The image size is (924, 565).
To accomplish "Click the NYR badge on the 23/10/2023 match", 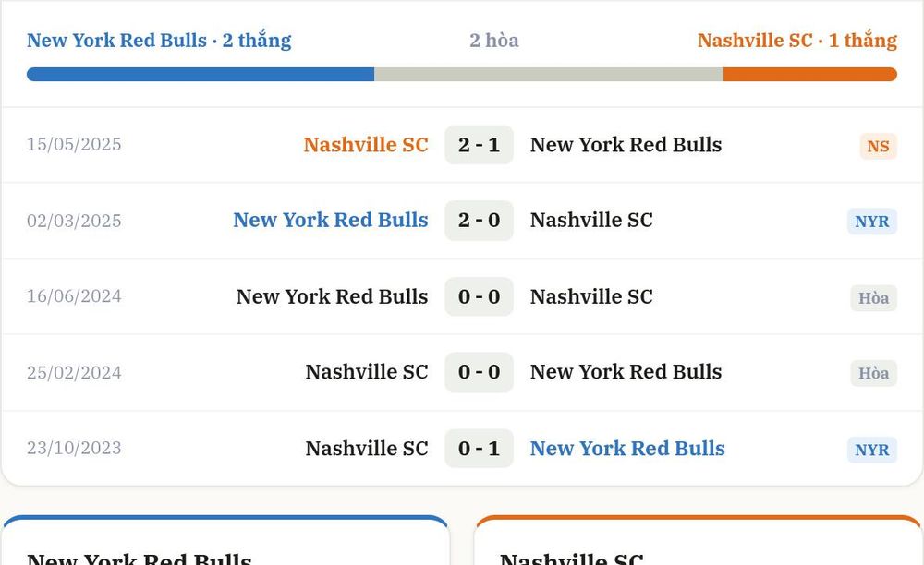I will click(x=871, y=450).
